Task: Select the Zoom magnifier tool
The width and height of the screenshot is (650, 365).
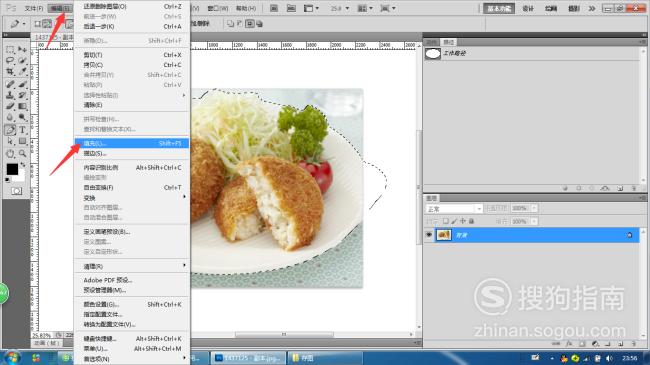Action: coord(22,153)
